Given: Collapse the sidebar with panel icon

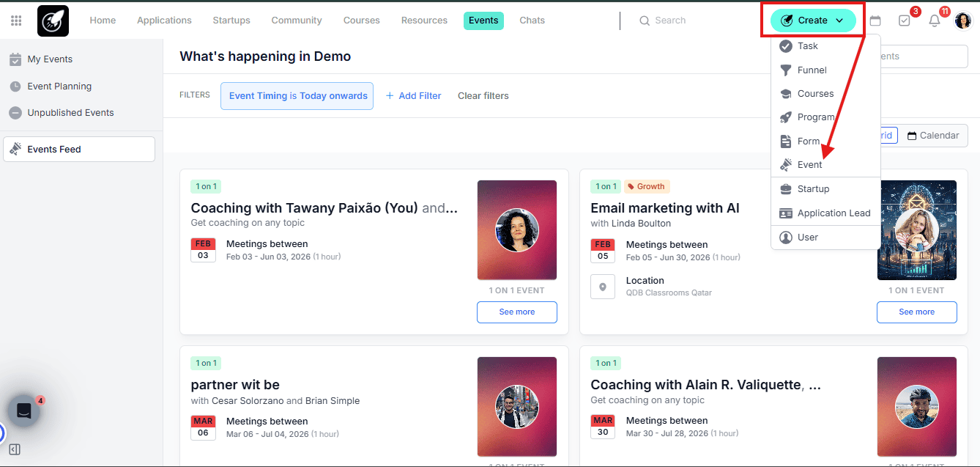Looking at the screenshot, I should pos(15,449).
